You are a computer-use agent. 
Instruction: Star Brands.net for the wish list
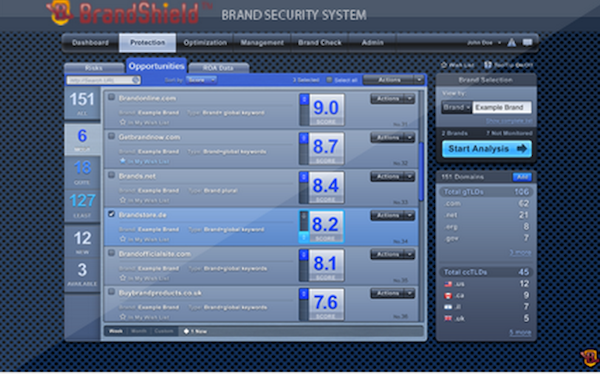(x=123, y=200)
